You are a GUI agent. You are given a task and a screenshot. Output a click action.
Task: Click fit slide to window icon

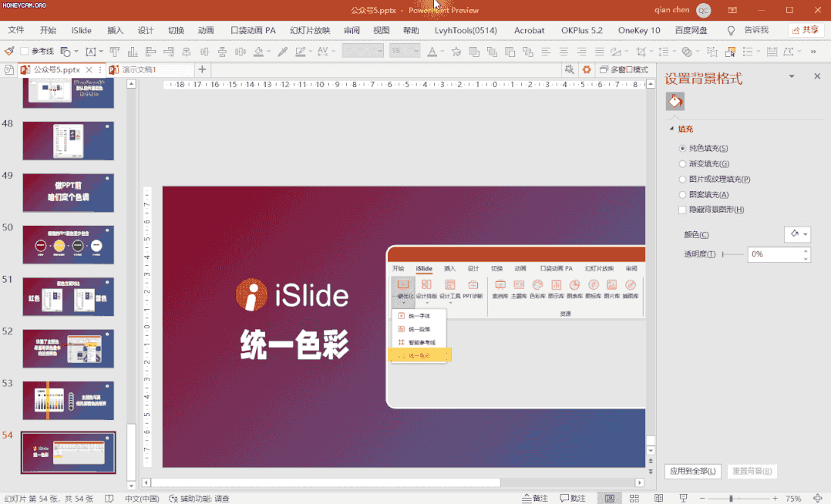click(x=818, y=498)
